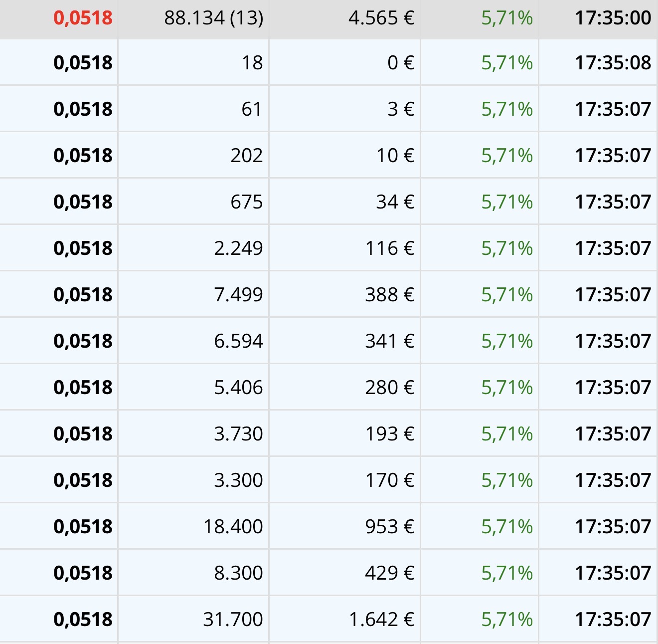Select the summary volume 88.134 (13)
658x644 pixels.
[x=213, y=18]
